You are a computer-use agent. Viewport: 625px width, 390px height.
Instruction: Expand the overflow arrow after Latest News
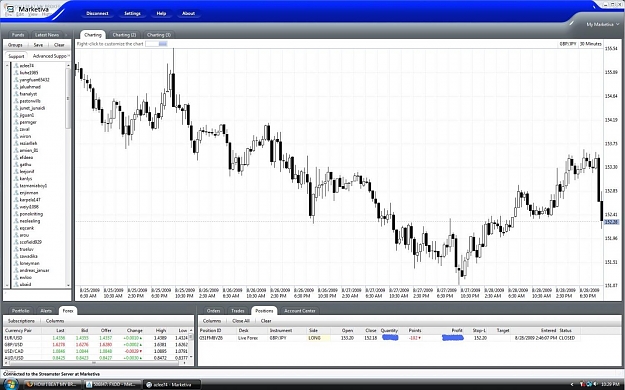pyautogui.click(x=66, y=35)
